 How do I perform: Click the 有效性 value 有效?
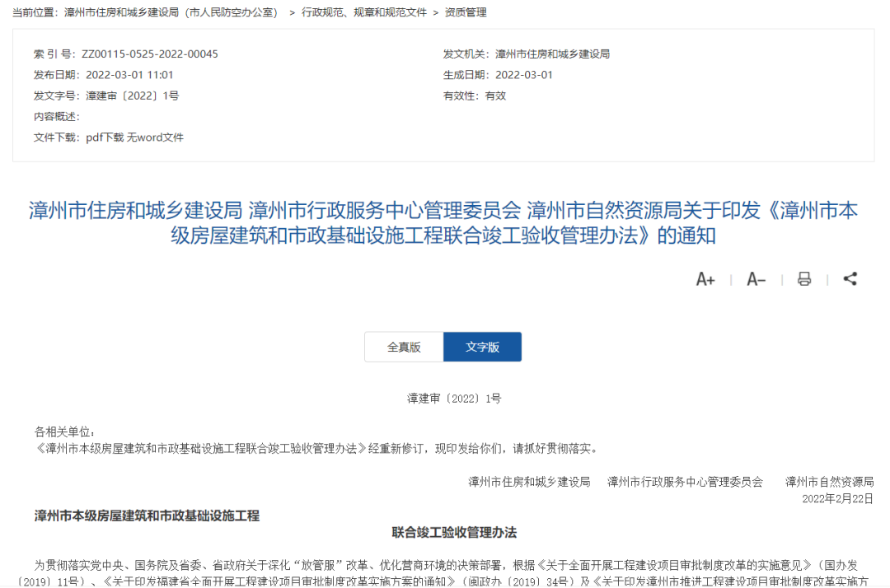coord(495,96)
